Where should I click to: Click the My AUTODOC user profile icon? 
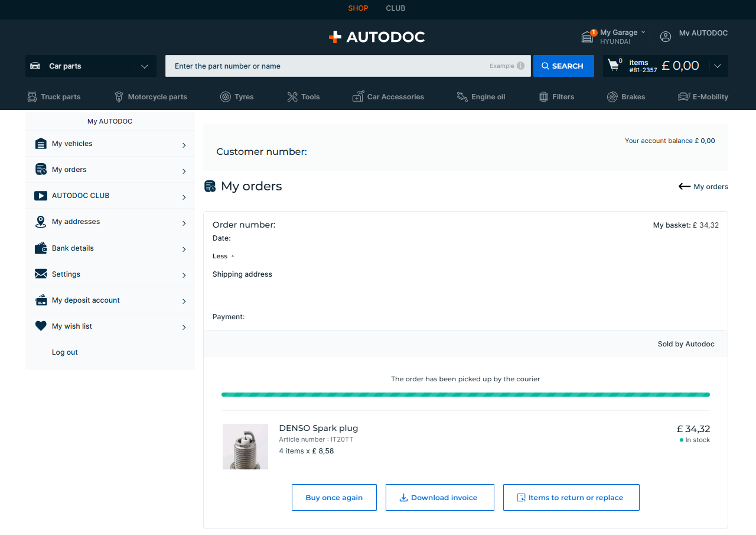click(666, 37)
